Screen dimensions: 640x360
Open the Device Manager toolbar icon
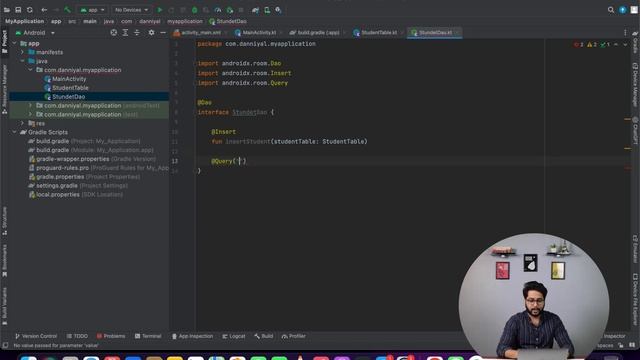[x=267, y=10]
